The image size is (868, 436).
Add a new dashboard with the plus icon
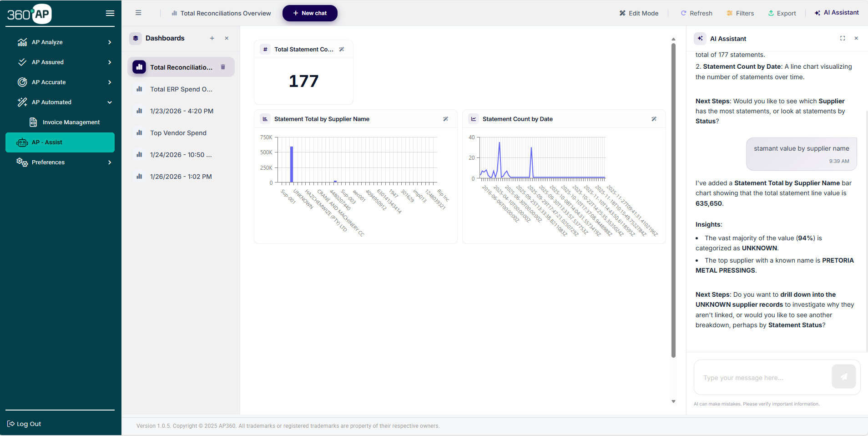click(212, 38)
